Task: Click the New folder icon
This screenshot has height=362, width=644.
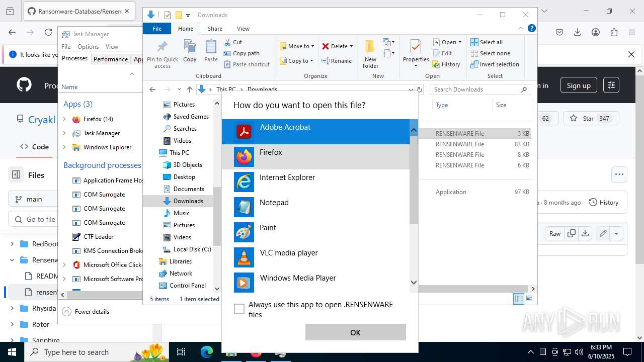Action: click(370, 54)
